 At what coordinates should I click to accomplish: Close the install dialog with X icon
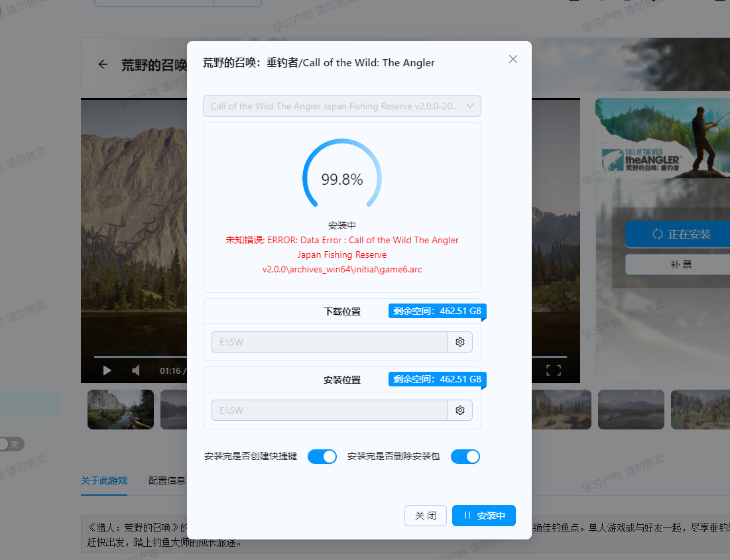tap(513, 59)
